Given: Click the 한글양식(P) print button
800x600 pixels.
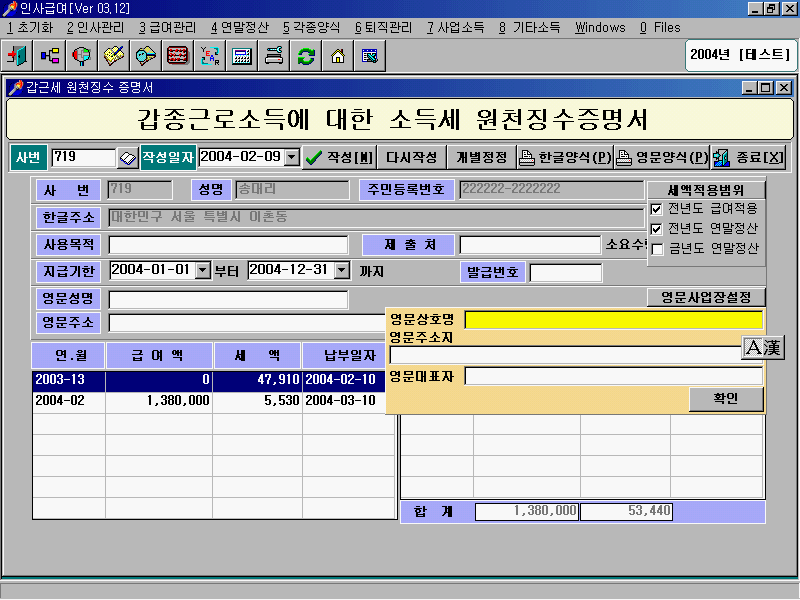Looking at the screenshot, I should coord(564,158).
